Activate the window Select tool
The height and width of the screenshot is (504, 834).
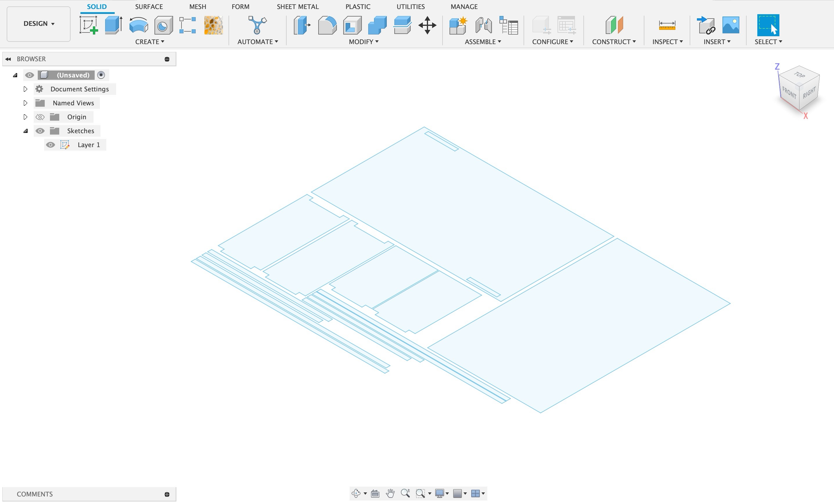click(x=768, y=25)
